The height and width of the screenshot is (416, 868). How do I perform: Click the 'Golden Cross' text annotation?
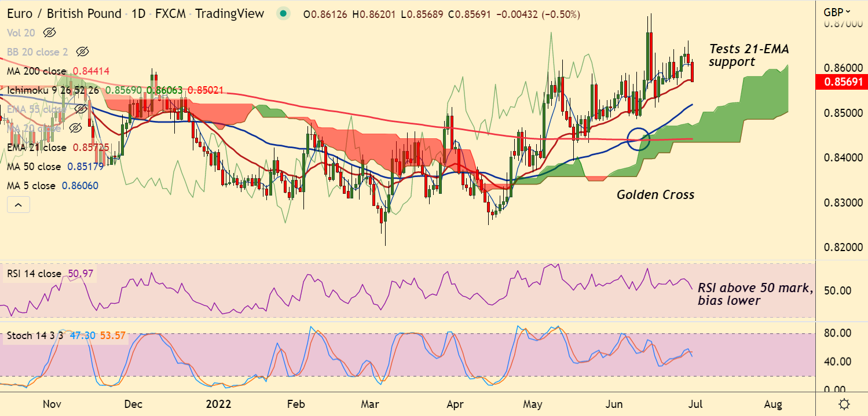tap(655, 195)
